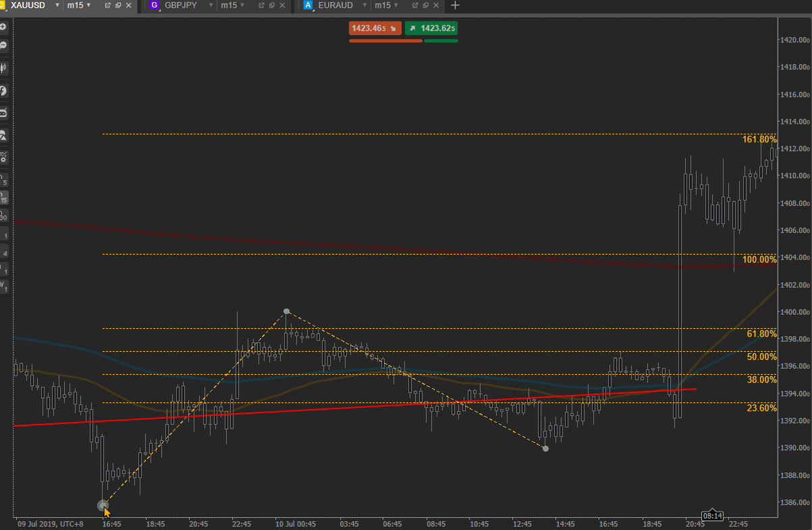Viewport: 812px width, 530px height.
Task: Click the 22:45 label at right axis end
Action: 738,524
